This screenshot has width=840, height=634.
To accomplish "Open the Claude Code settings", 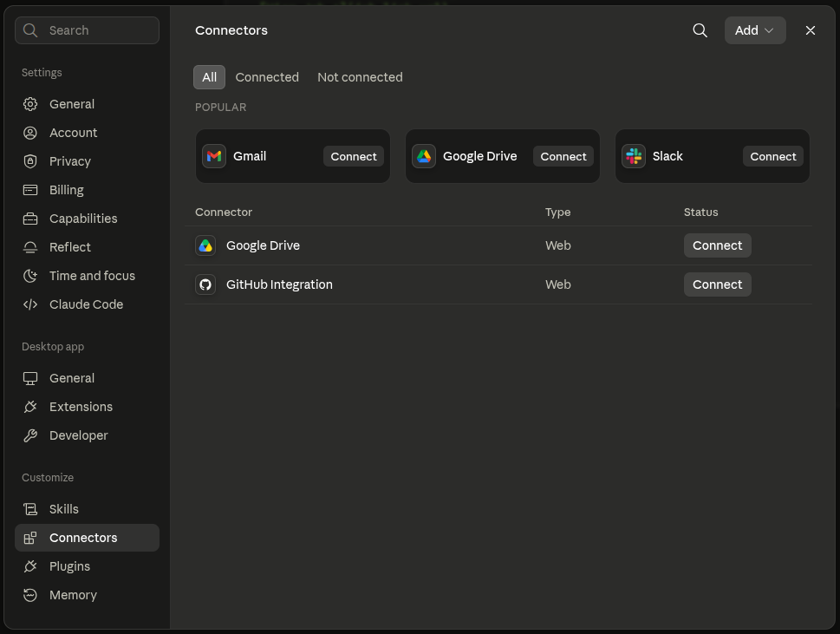I will pos(87,304).
